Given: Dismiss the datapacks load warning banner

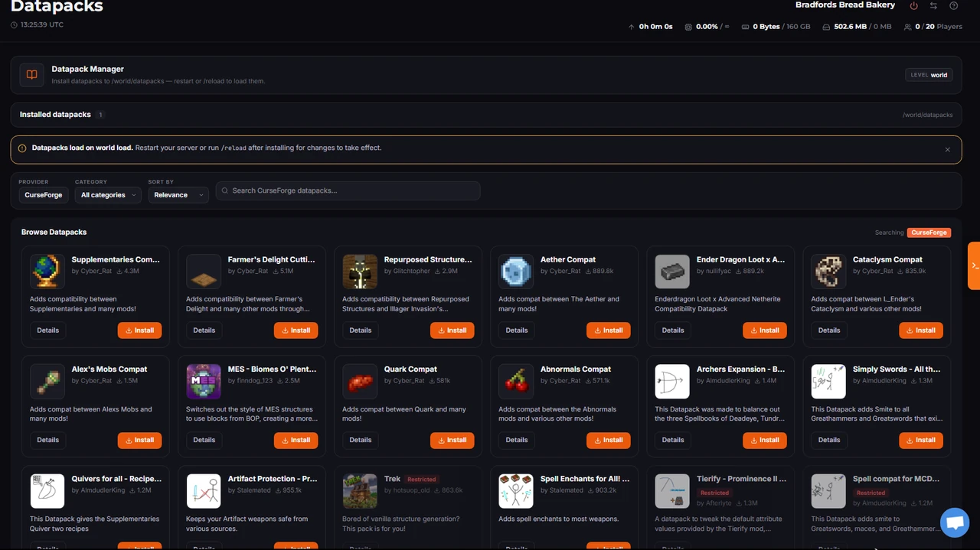Looking at the screenshot, I should tap(947, 149).
